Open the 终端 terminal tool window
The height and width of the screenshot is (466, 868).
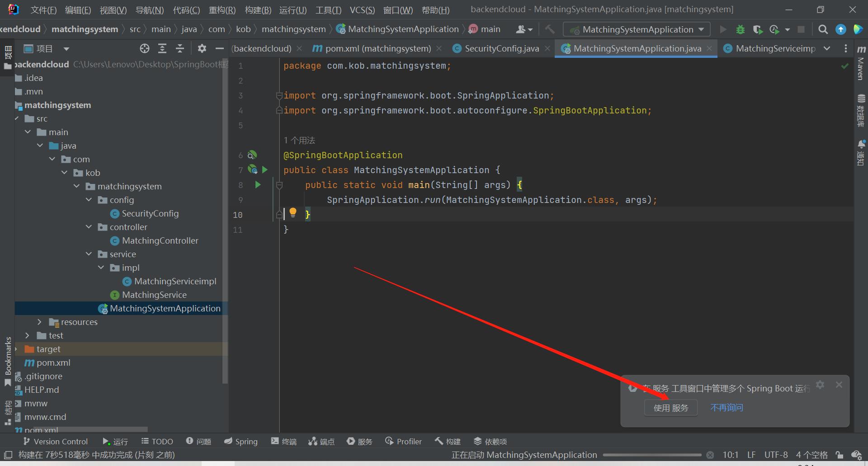pos(284,442)
